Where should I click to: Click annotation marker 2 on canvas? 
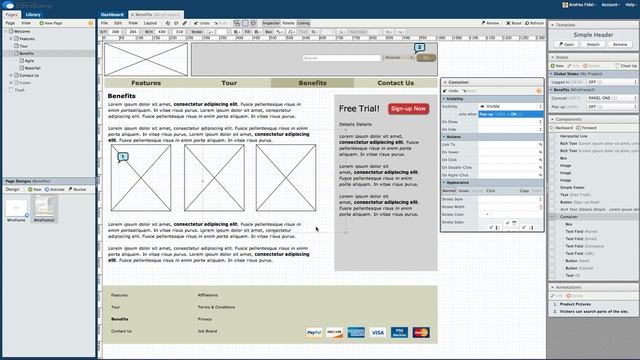[x=419, y=48]
